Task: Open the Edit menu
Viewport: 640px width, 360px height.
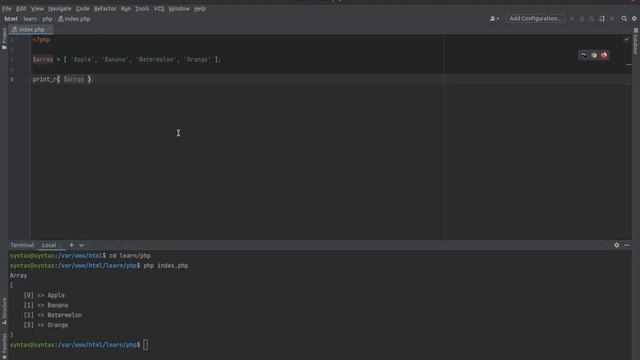Action: coord(21,9)
